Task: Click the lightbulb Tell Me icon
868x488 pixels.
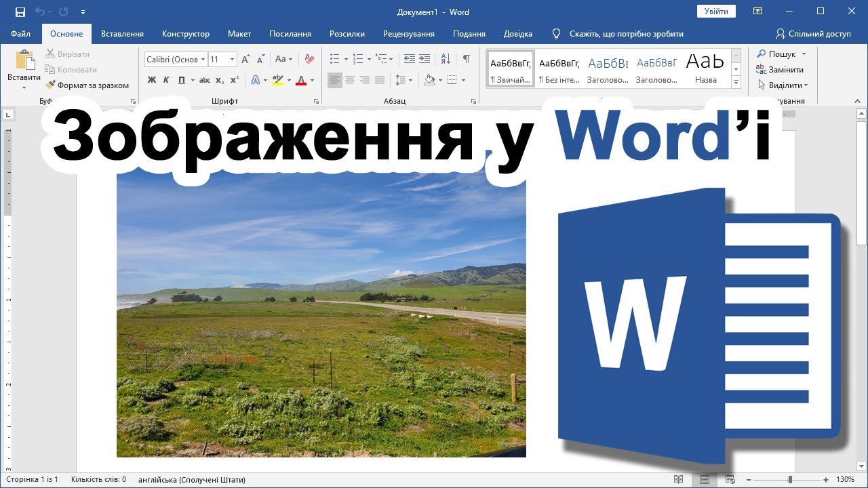Action: (x=556, y=33)
